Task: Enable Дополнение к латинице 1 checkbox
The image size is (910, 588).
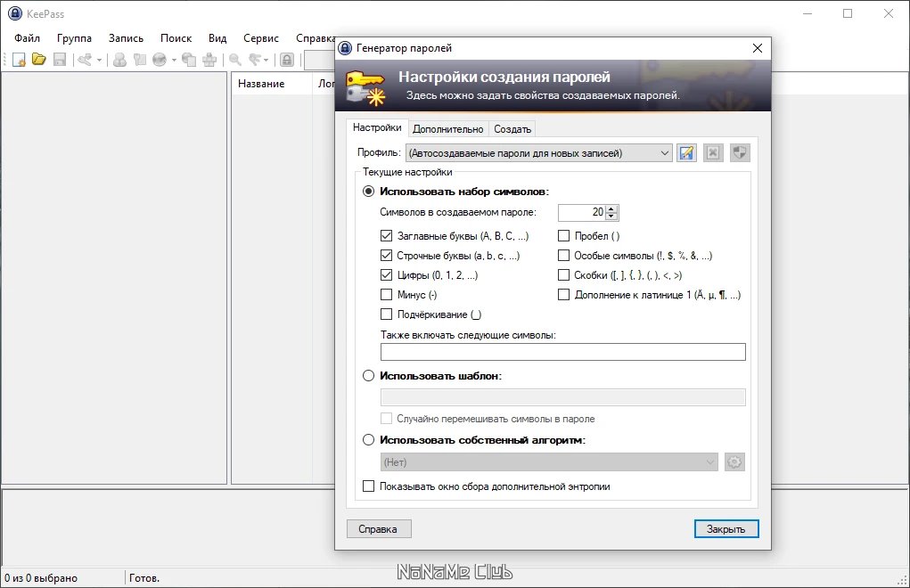Action: pos(563,295)
